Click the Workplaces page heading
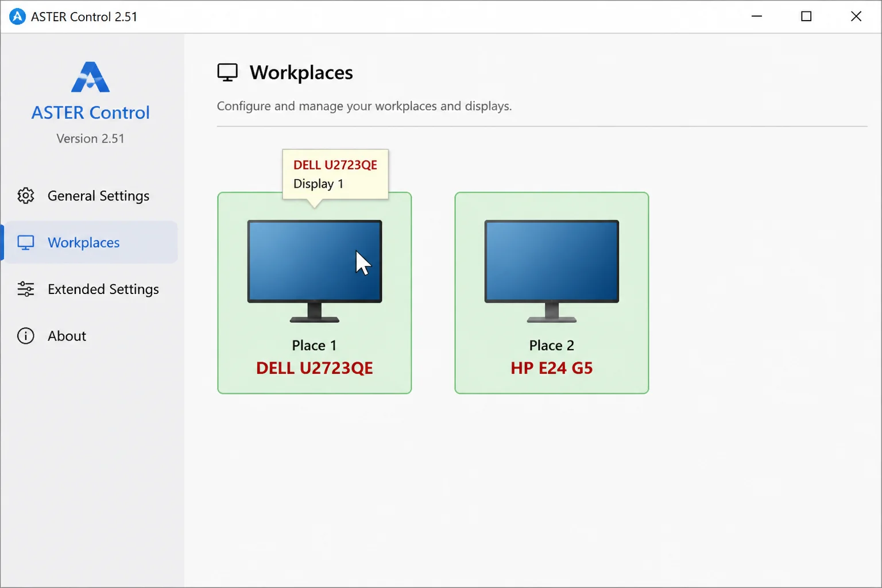 301,72
